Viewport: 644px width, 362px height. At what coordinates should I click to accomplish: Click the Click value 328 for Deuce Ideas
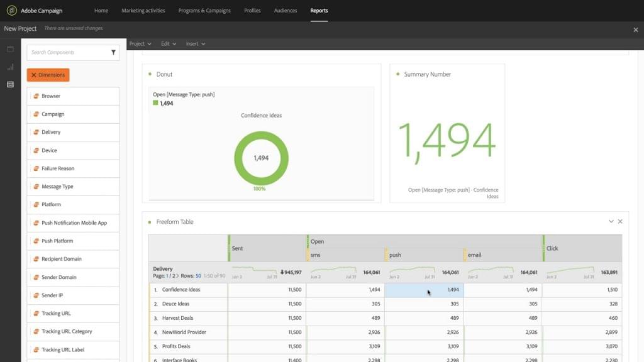tap(614, 304)
